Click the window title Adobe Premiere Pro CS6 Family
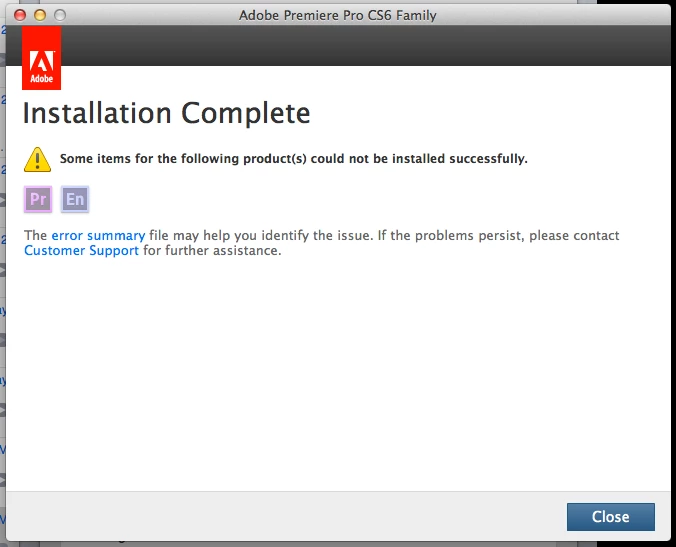The image size is (676, 547). (x=338, y=15)
